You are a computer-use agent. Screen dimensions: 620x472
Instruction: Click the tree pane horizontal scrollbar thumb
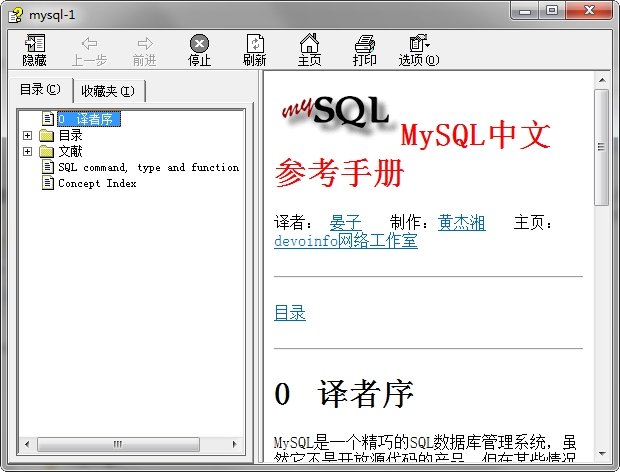click(118, 444)
